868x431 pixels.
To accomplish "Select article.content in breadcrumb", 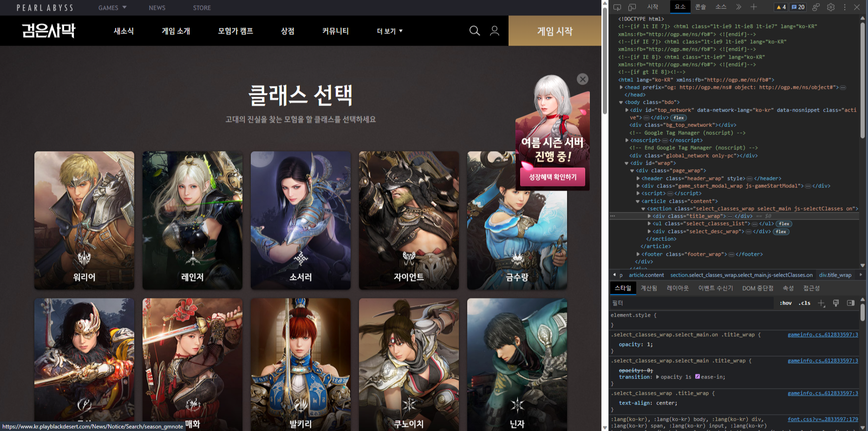I will click(646, 275).
